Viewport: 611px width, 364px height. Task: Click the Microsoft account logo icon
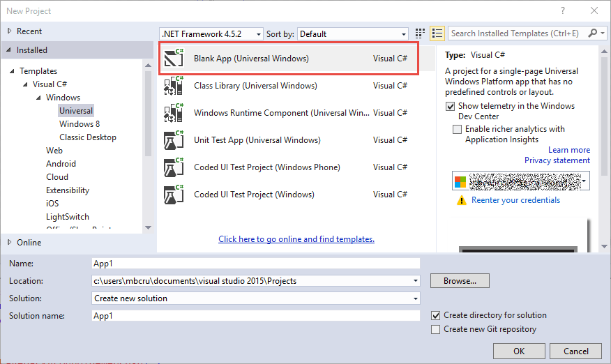tap(460, 181)
